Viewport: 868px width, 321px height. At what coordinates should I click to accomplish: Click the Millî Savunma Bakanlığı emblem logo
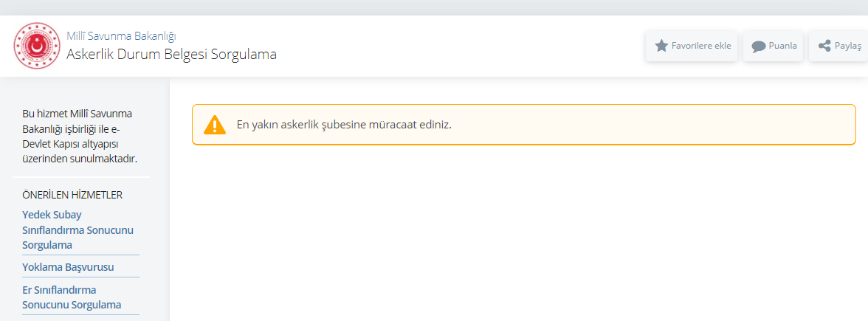click(36, 46)
